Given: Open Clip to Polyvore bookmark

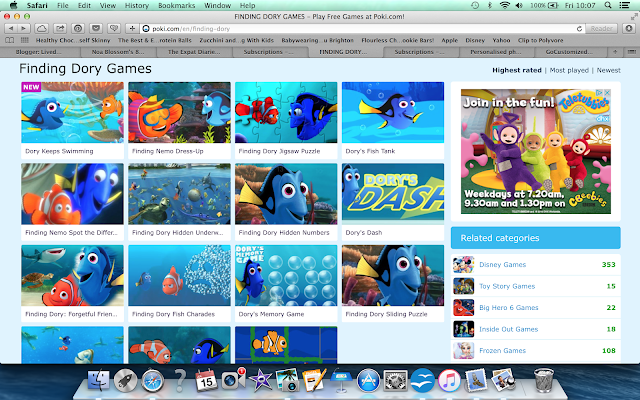Looking at the screenshot, I should pos(540,40).
